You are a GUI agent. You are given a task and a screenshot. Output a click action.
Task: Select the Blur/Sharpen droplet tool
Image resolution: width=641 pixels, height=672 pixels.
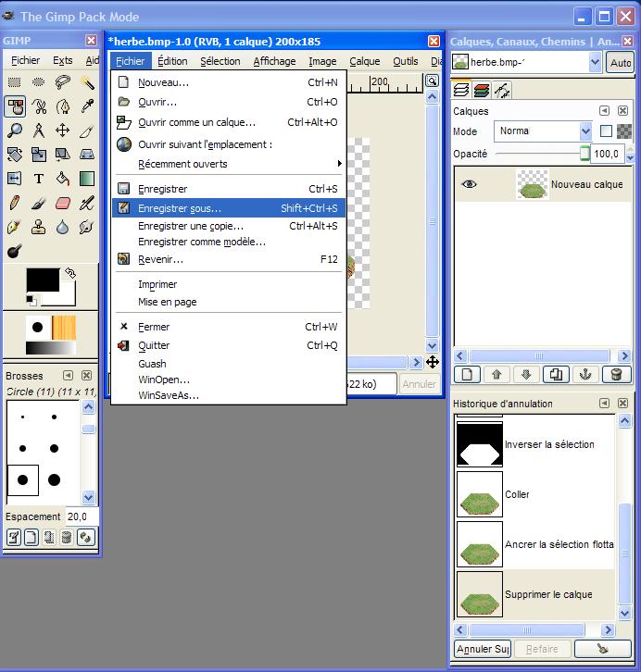[63, 227]
